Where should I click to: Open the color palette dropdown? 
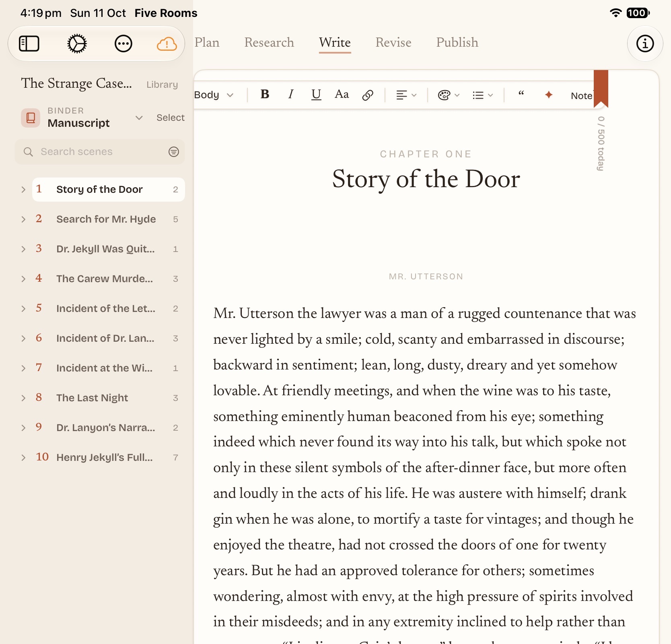449,95
